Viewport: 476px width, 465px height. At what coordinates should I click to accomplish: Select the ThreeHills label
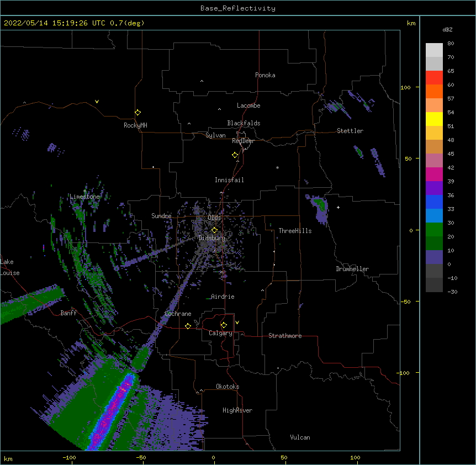coord(295,231)
